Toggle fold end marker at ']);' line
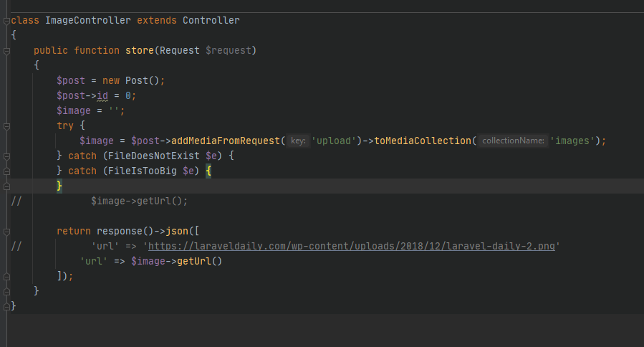Screen dimensions: 644x347 click(6, 277)
